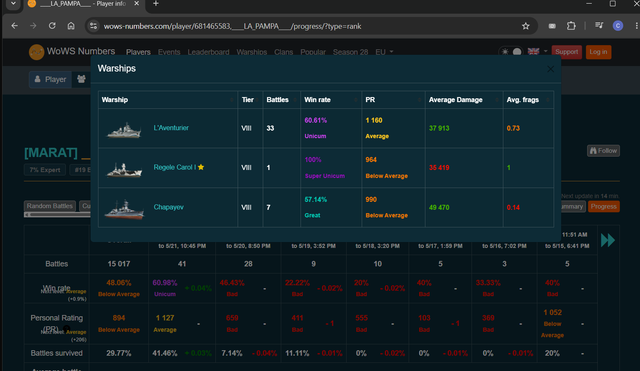Image resolution: width=640 pixels, height=371 pixels.
Task: Click the WoWS Numbers logo
Action: (x=72, y=52)
